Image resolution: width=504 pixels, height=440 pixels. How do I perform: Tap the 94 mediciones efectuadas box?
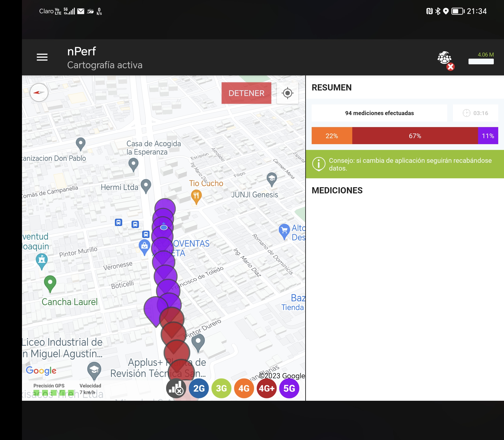point(379,113)
